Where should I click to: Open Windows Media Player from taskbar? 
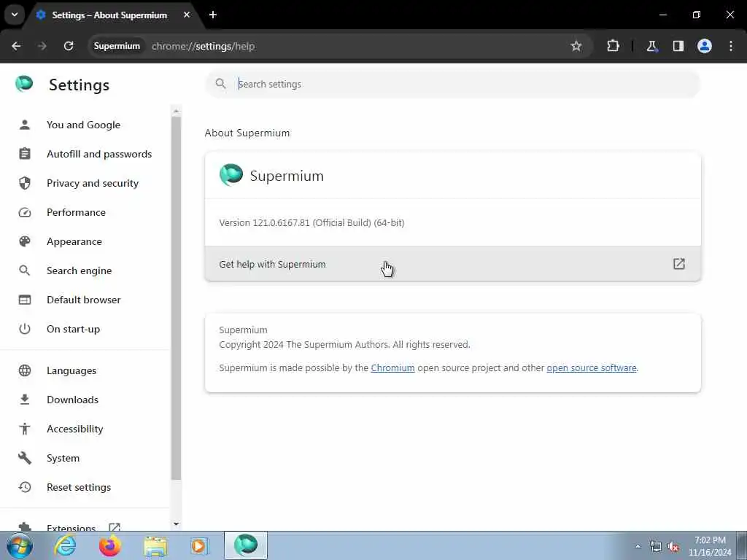pos(200,545)
